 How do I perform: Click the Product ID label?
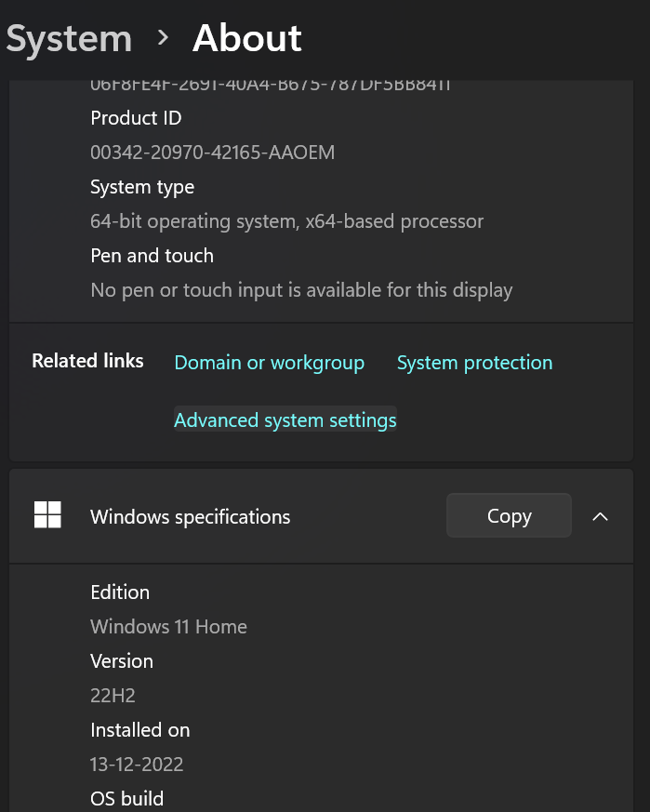(136, 118)
